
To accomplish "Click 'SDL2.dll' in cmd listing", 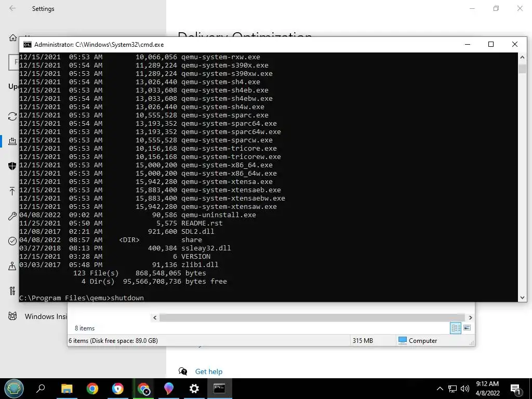I will [x=197, y=231].
